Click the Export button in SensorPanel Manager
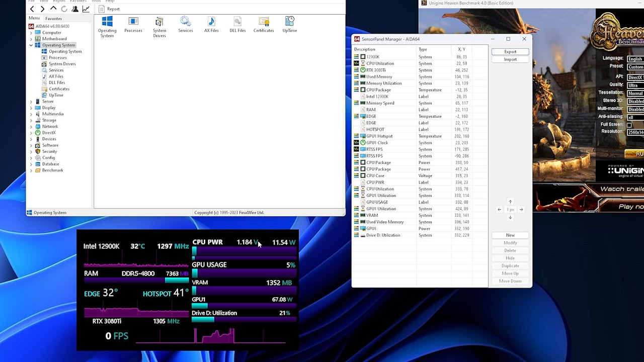Screen dimensions: 644x362 point(510,52)
